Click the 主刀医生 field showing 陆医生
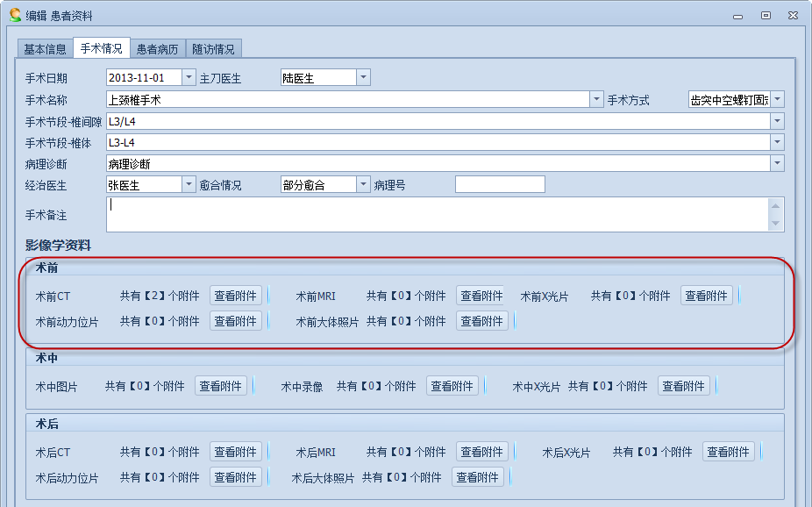The image size is (812, 507). click(318, 78)
